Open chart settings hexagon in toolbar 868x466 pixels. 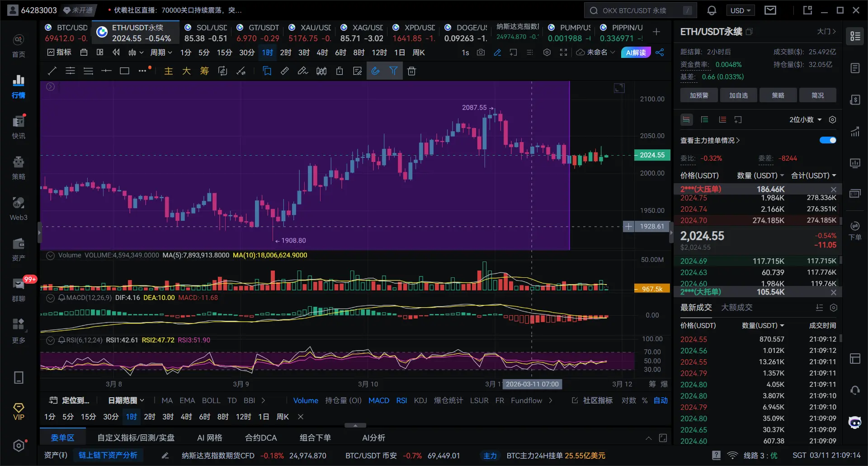click(x=547, y=52)
